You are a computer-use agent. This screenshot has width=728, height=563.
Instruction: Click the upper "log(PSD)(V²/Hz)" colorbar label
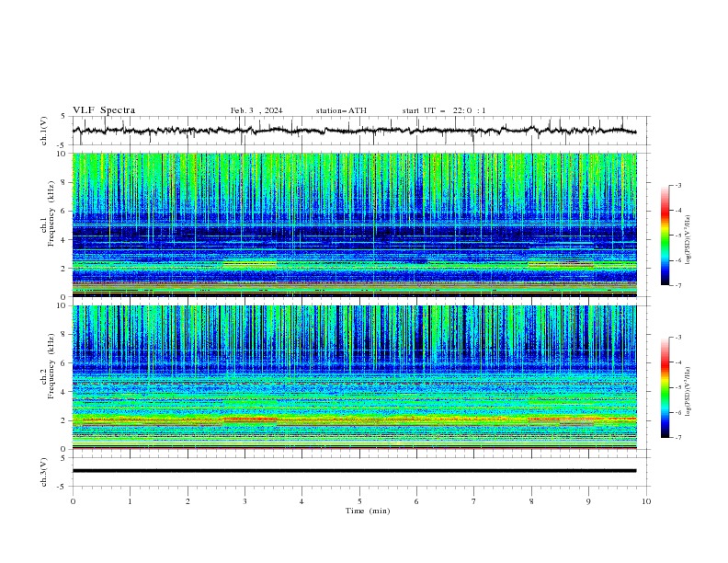pos(688,240)
